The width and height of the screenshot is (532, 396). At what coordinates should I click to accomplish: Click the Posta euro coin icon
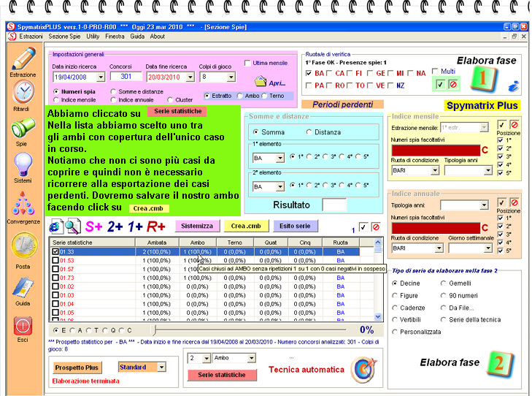coord(23,245)
